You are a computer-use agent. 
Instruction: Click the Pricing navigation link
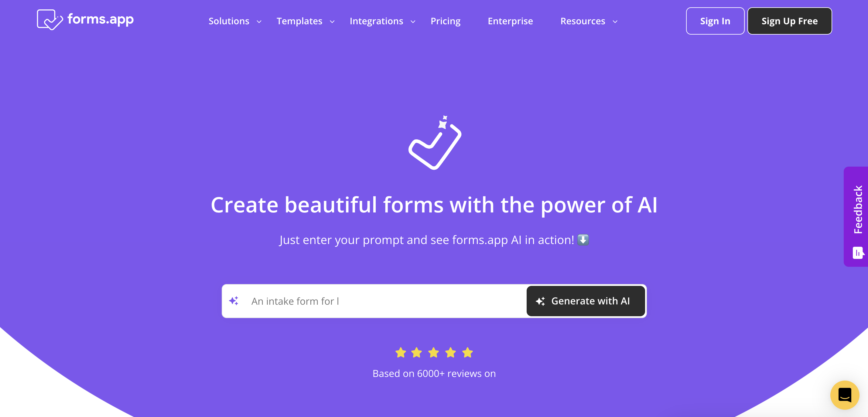tap(446, 21)
